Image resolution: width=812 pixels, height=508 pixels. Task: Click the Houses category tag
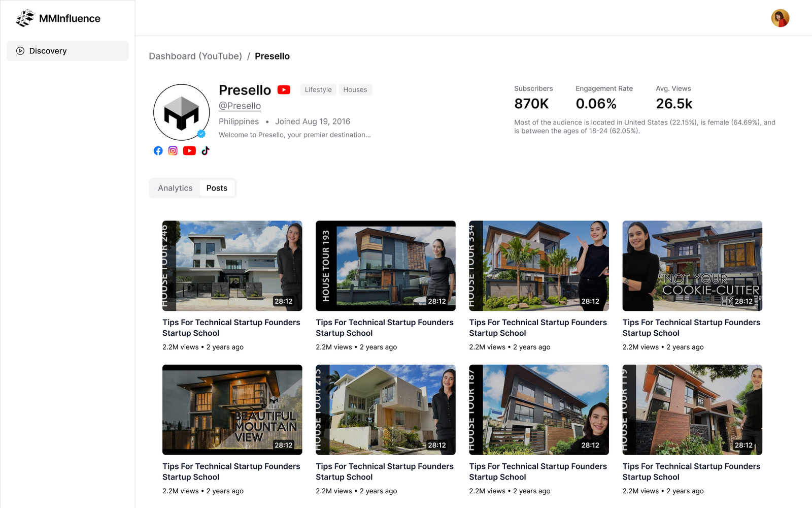355,90
